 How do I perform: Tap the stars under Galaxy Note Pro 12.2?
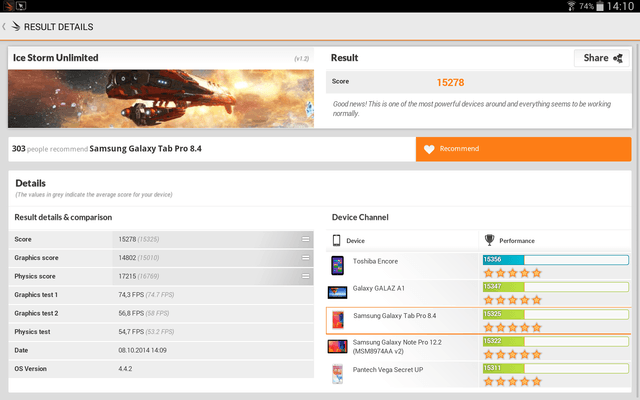pyautogui.click(x=513, y=355)
